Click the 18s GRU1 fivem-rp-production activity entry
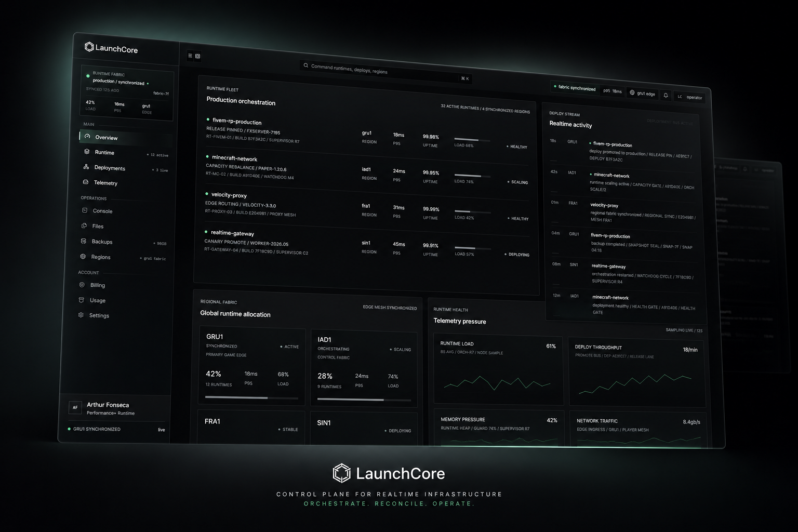 tap(622, 151)
